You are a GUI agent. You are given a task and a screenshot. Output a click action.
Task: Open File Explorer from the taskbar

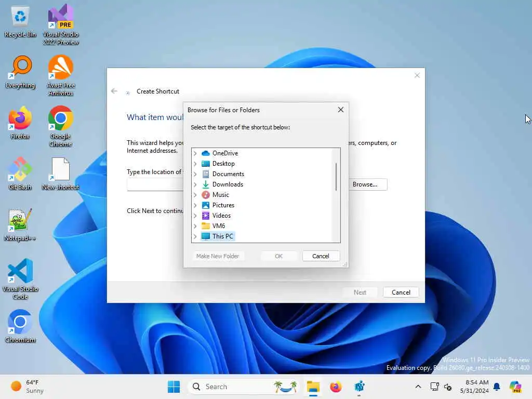(x=313, y=387)
